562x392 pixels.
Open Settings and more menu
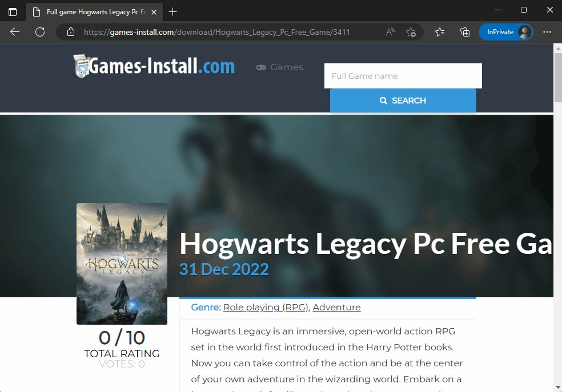tap(547, 32)
